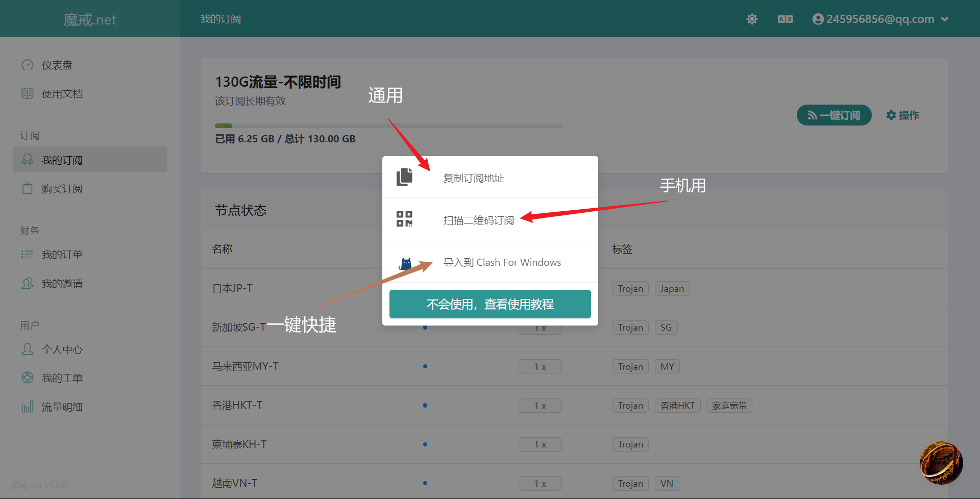
Task: Select the 柬埔寨KH-T node name
Action: [239, 444]
